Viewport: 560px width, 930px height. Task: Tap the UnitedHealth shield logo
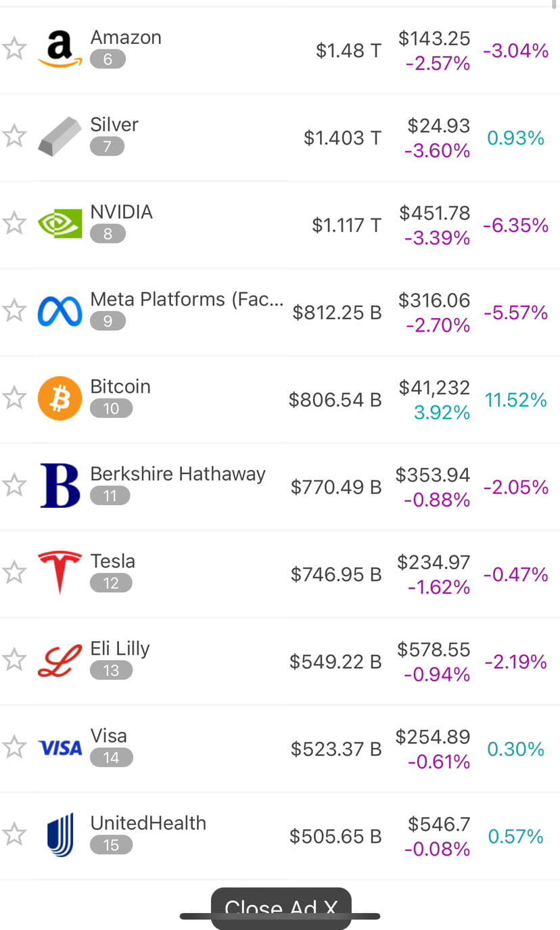(60, 836)
